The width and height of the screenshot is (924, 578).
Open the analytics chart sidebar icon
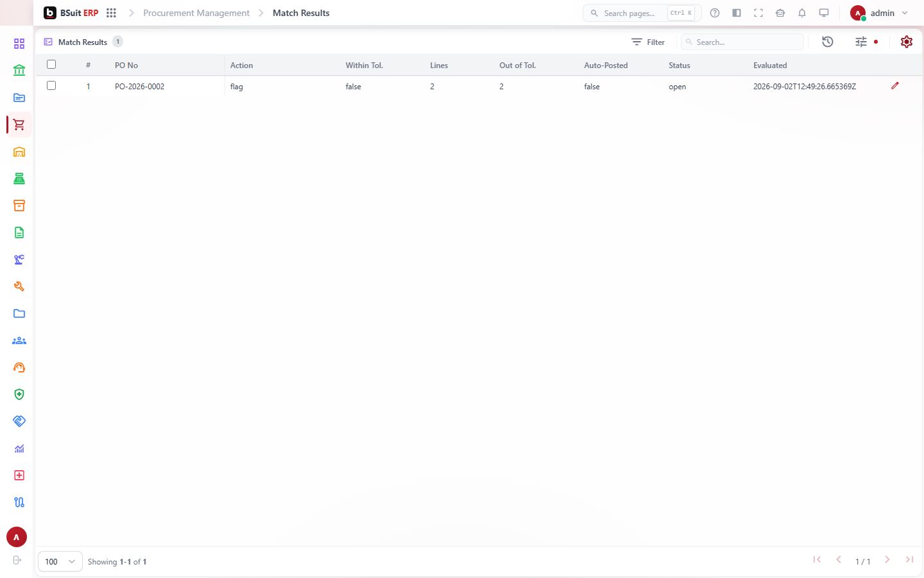tap(19, 448)
